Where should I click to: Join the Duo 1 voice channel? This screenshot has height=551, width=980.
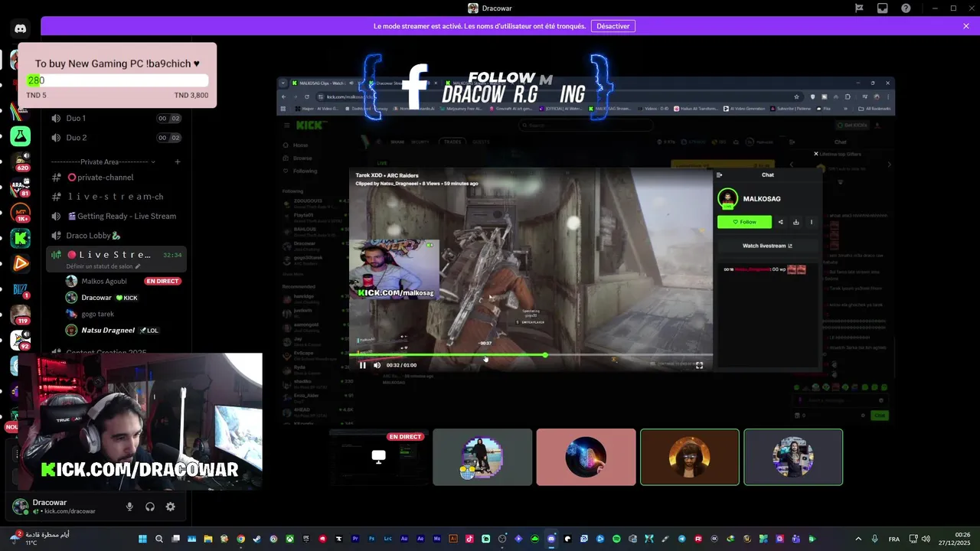pos(116,118)
